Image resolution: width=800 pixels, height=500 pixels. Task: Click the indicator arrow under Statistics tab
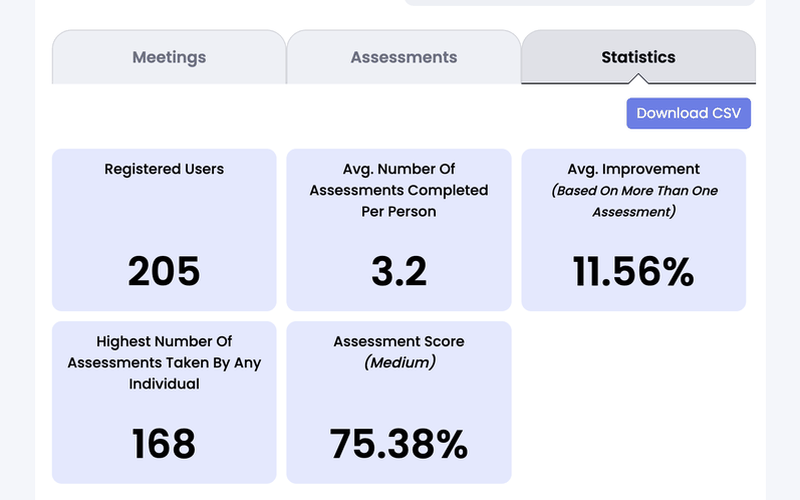tap(638, 80)
